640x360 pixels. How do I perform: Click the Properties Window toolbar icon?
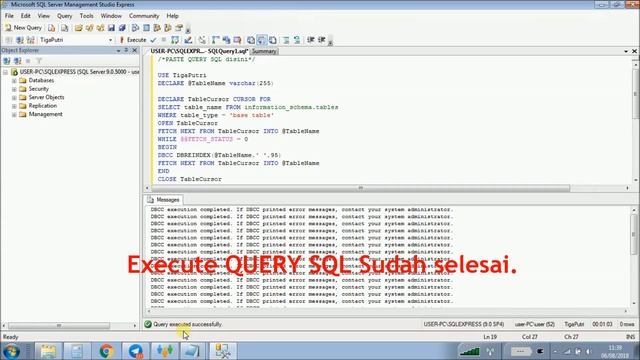coord(179,28)
